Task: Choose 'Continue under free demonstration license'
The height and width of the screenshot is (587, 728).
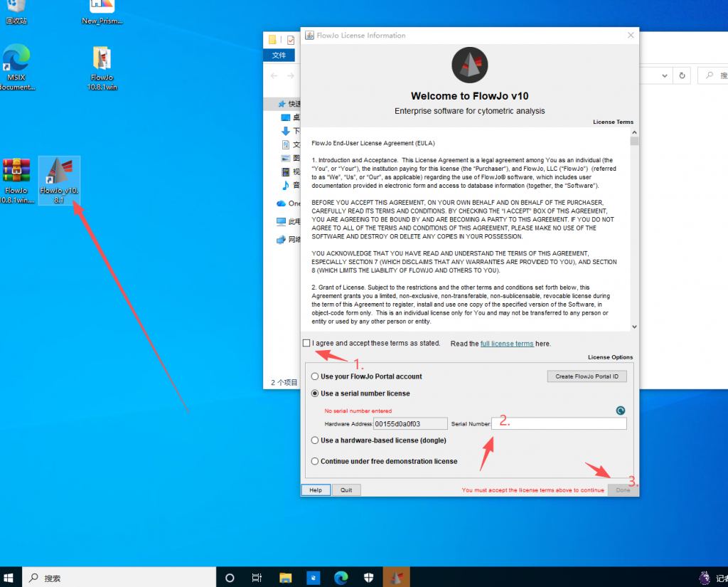Action: (x=315, y=461)
